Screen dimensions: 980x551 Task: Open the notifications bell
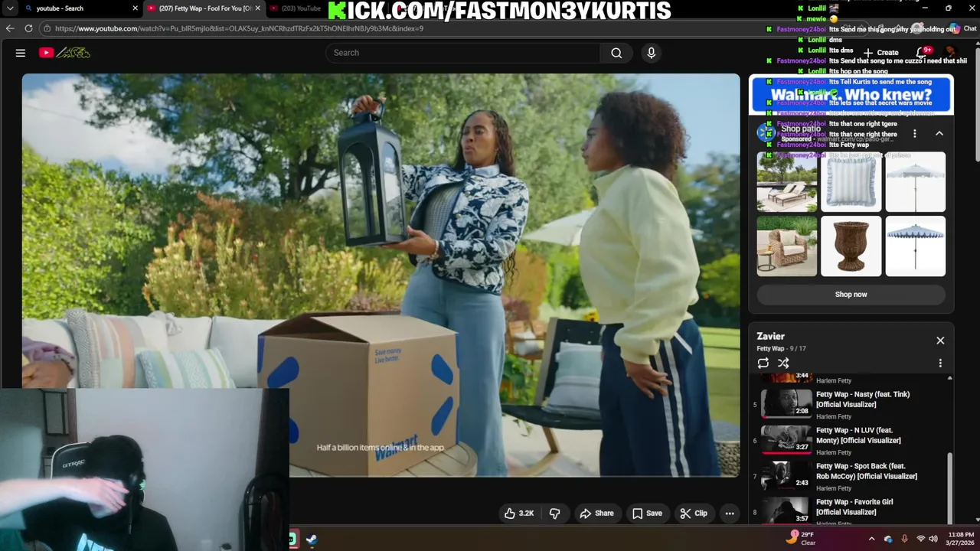coord(923,53)
